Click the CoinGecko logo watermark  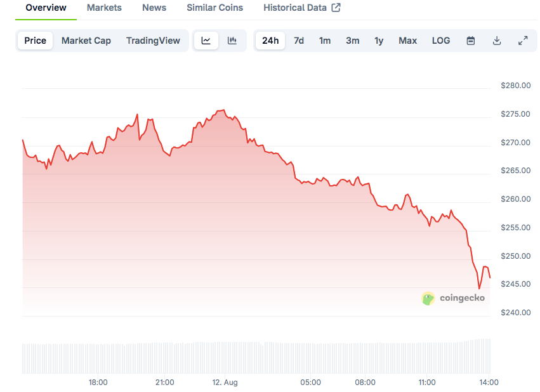(453, 298)
